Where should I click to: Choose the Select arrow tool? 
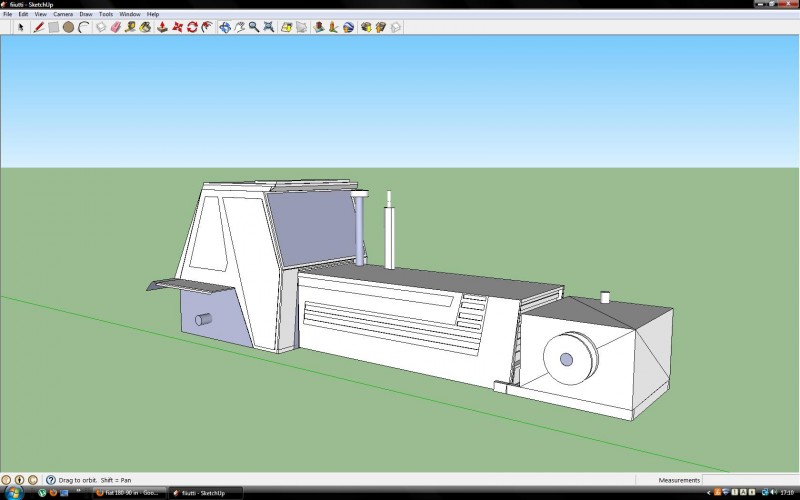coord(20,27)
